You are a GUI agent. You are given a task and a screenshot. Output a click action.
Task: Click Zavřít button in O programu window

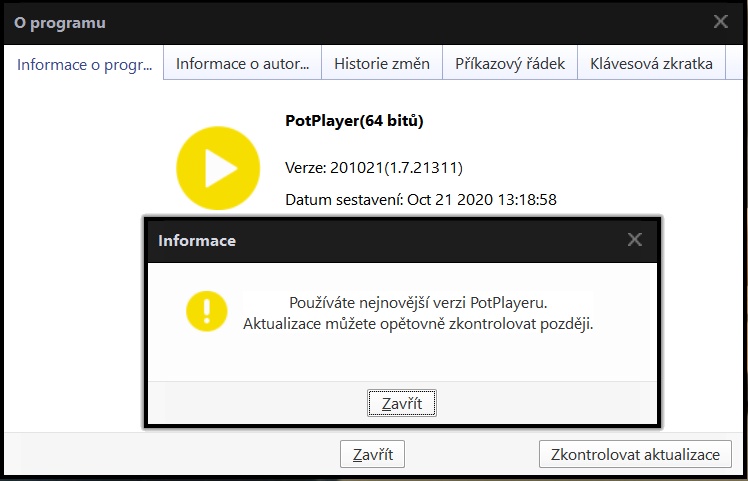[372, 454]
